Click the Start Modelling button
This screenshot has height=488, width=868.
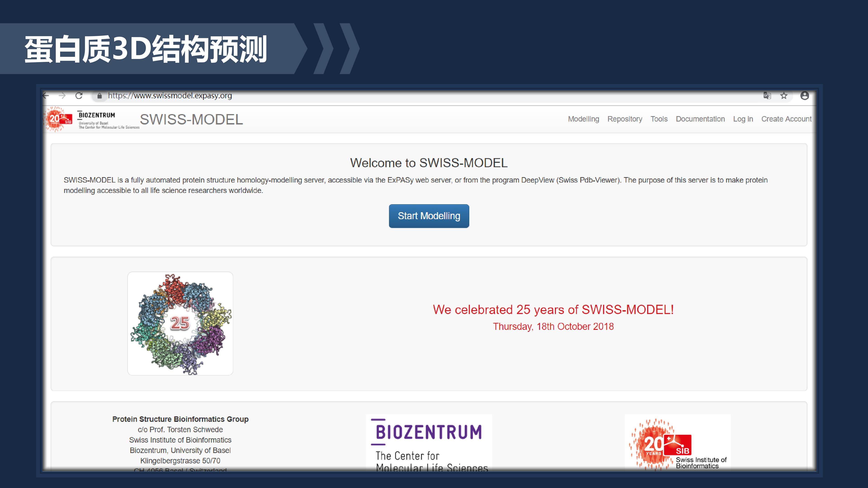coord(429,216)
